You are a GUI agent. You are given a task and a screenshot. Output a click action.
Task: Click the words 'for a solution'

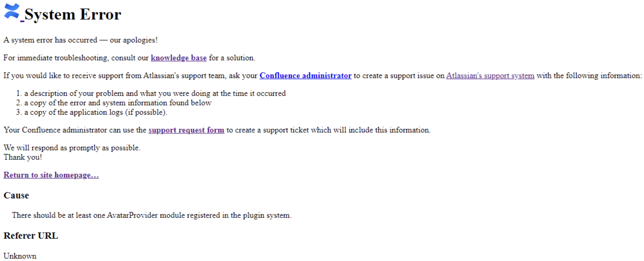(232, 58)
